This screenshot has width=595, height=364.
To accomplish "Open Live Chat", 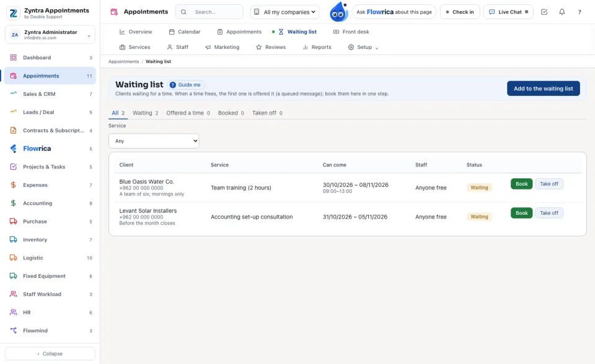I will tap(508, 12).
